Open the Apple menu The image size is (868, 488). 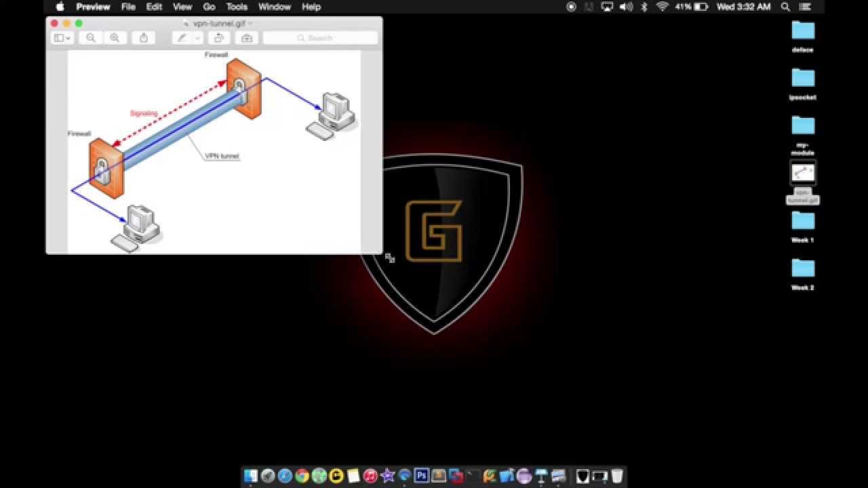pos(60,7)
